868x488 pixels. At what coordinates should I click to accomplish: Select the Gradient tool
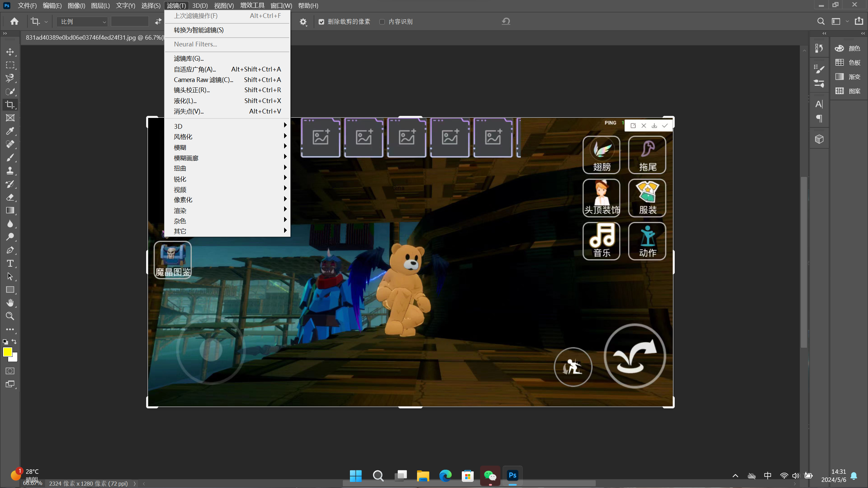(x=10, y=210)
